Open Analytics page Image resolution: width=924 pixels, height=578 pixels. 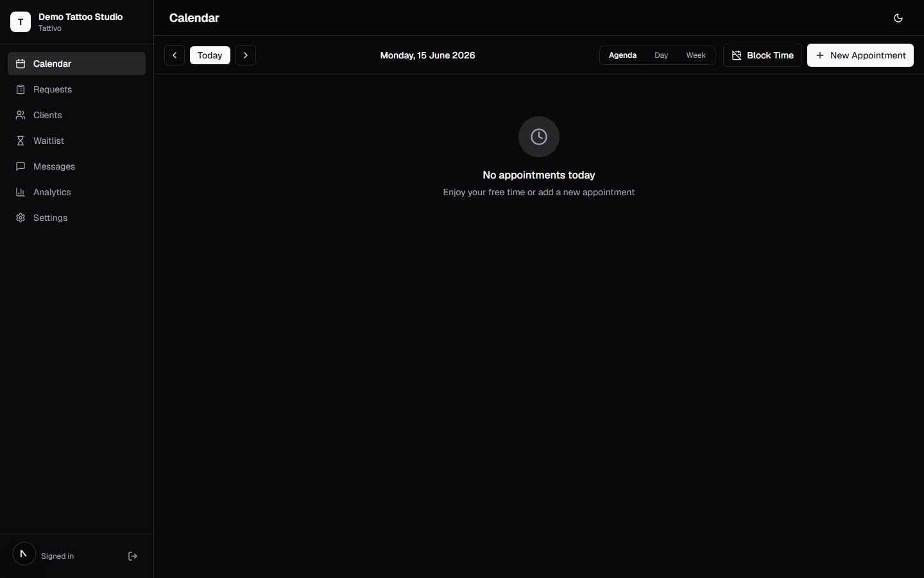[x=76, y=192]
